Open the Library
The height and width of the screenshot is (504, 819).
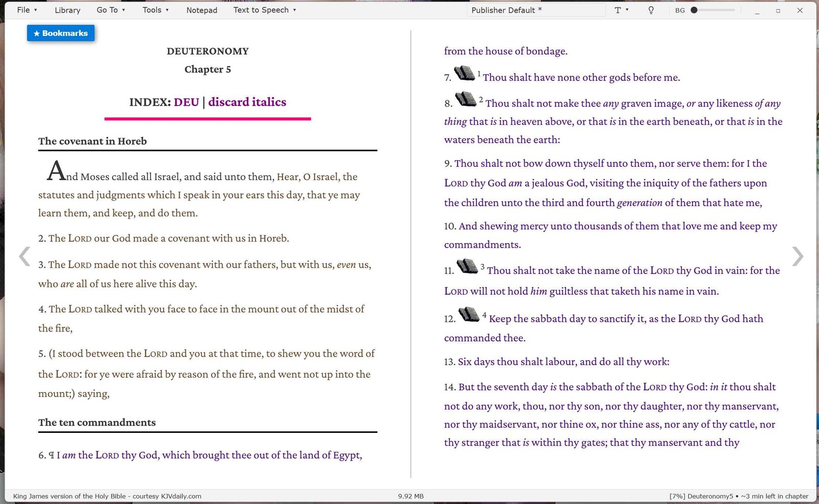tap(68, 10)
